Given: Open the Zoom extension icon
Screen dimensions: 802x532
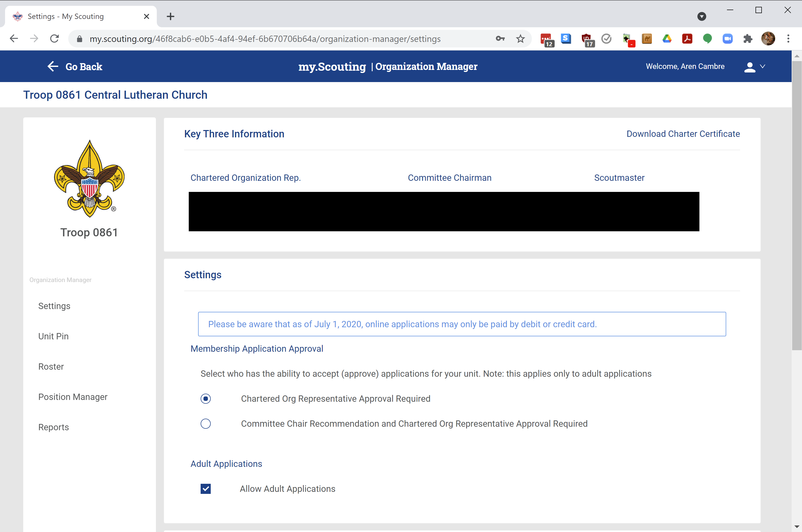Looking at the screenshot, I should coord(727,39).
